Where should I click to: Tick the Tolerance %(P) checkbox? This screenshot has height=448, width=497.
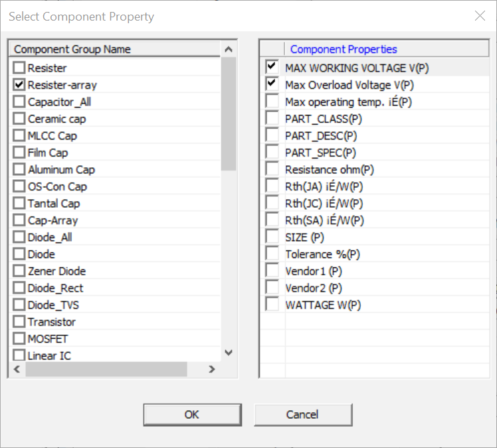coord(272,254)
